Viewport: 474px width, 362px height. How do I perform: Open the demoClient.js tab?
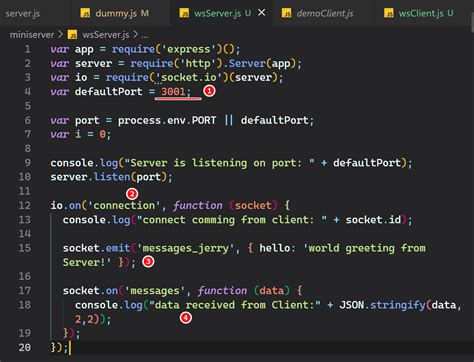pyautogui.click(x=324, y=13)
